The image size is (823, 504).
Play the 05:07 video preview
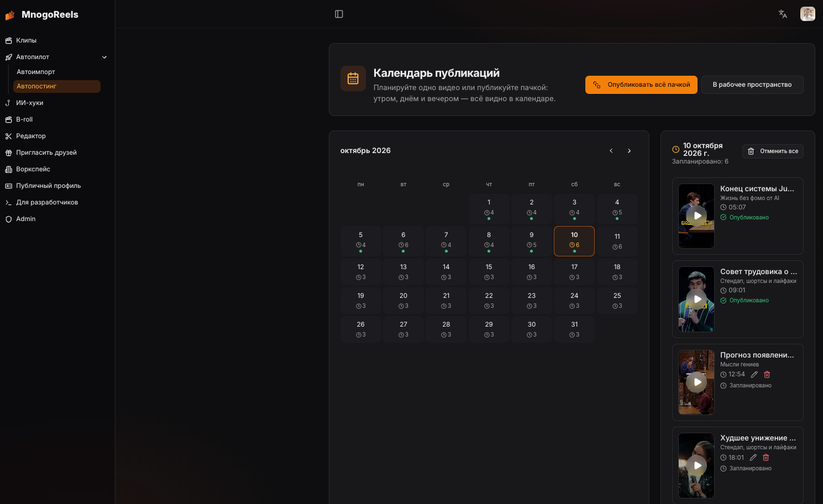[x=698, y=216]
